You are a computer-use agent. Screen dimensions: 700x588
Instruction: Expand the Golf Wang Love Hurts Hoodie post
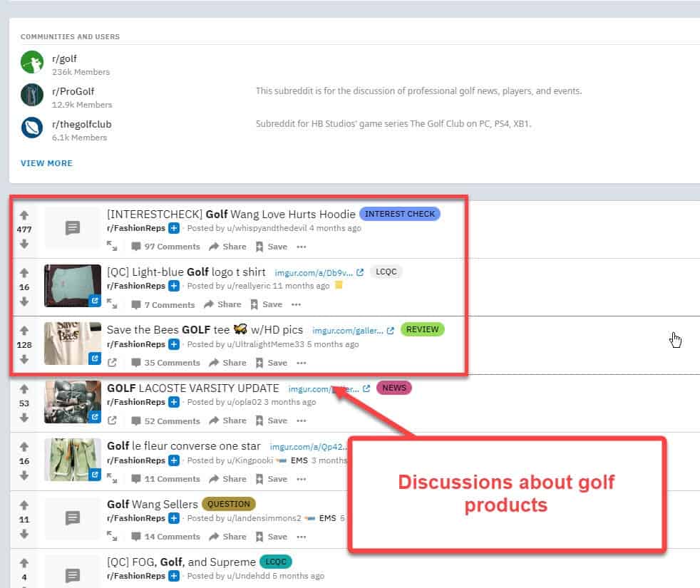[x=112, y=247]
